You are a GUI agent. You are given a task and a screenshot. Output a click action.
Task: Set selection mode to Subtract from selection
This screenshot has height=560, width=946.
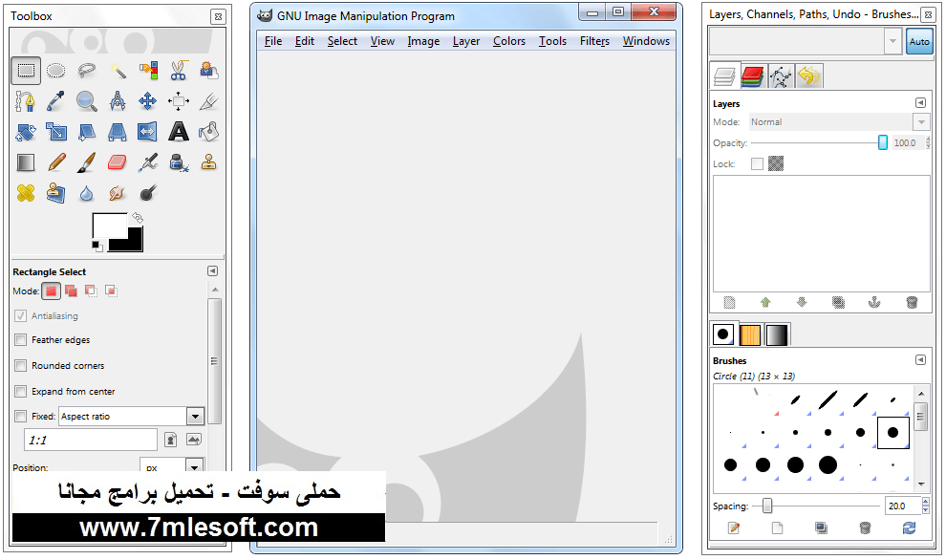pos(91,291)
